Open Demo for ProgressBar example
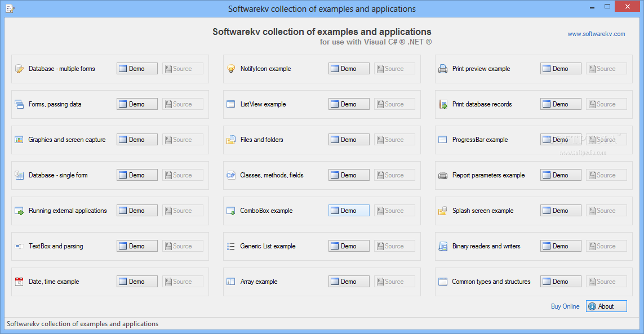The image size is (644, 334). point(561,140)
